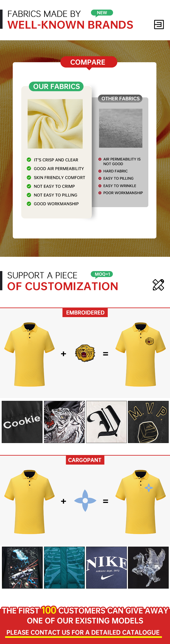Screen dimensions: 170x644
Task: Select the green OUR FABRICS label
Action: (x=56, y=87)
